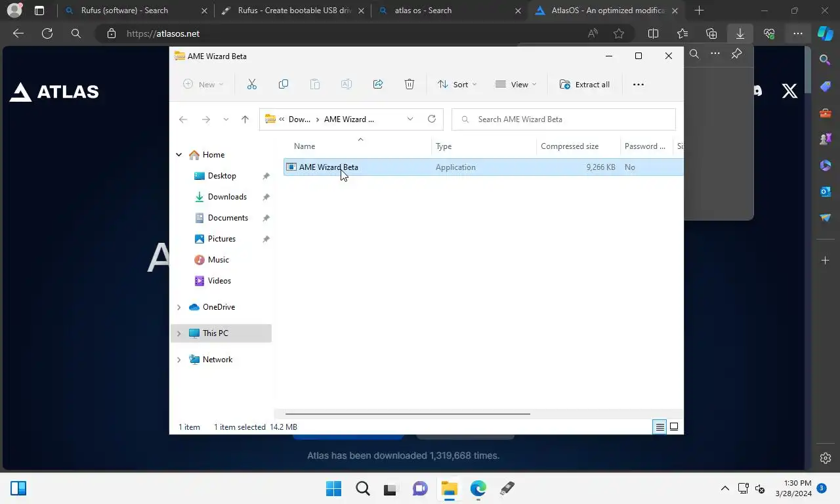The image size is (840, 504).
Task: Open the New dropdown button in Explorer
Action: click(x=203, y=84)
